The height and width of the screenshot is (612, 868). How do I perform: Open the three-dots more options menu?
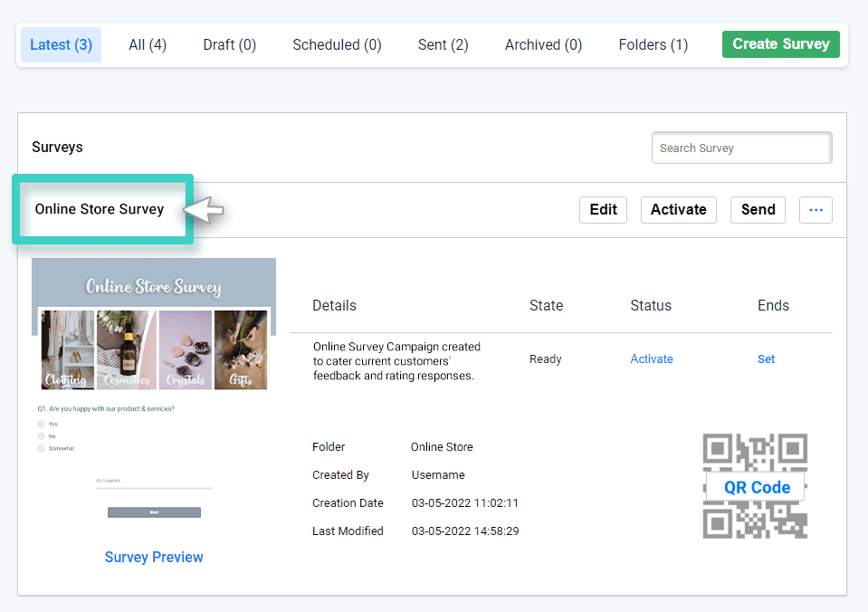click(816, 210)
